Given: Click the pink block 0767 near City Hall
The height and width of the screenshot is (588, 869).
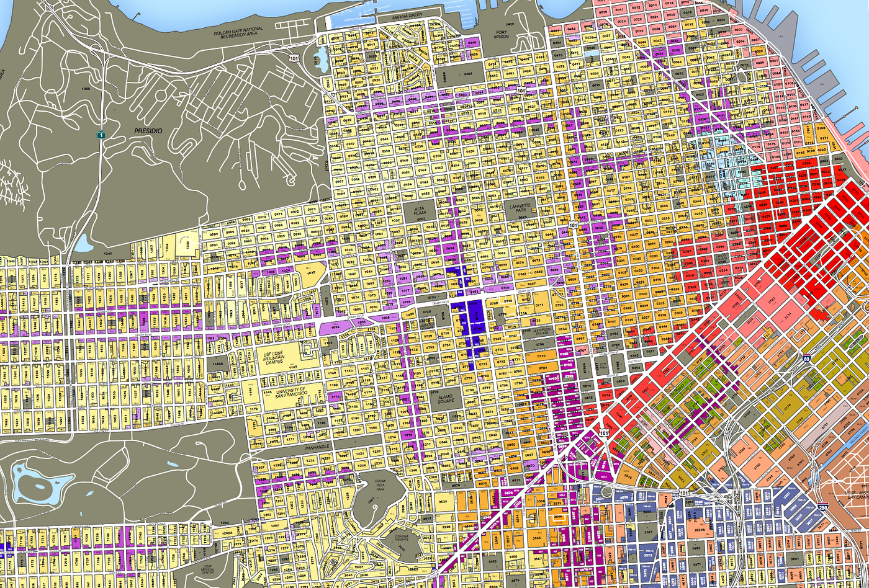Looking at the screenshot, I should click(x=582, y=351).
